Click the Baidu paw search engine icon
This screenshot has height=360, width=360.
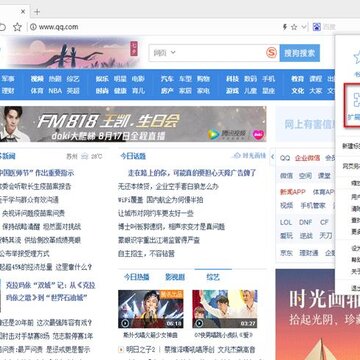317,27
